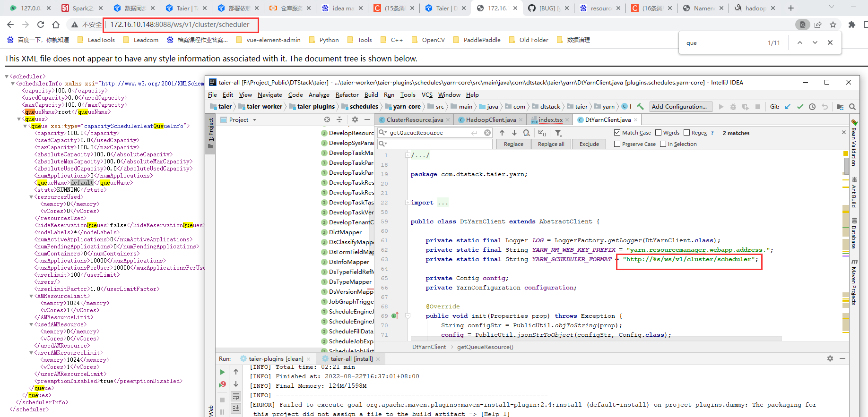Open search filter funnel icon

click(558, 133)
